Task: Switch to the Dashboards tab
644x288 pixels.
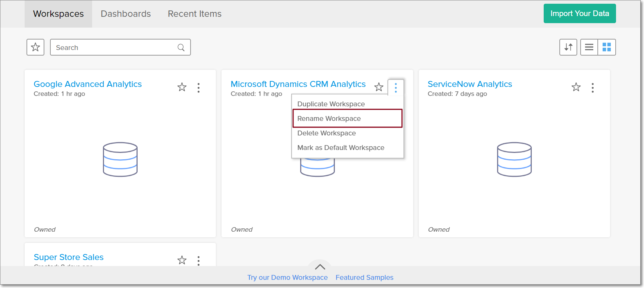Action: click(126, 14)
